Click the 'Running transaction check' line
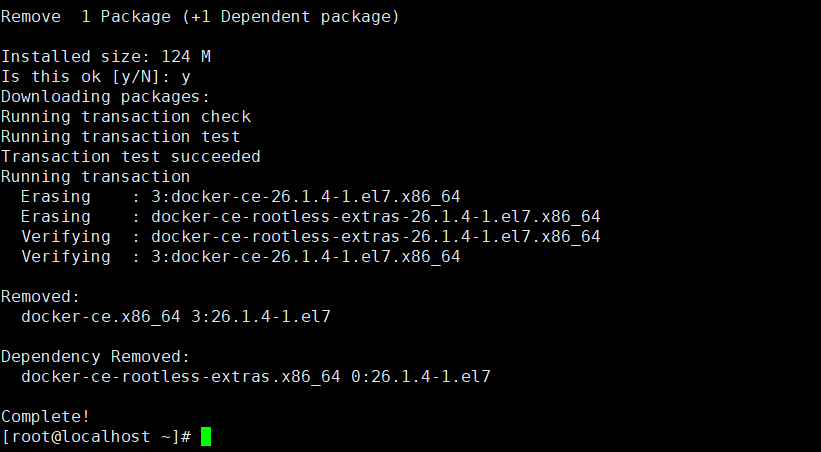821x452 pixels. click(126, 117)
